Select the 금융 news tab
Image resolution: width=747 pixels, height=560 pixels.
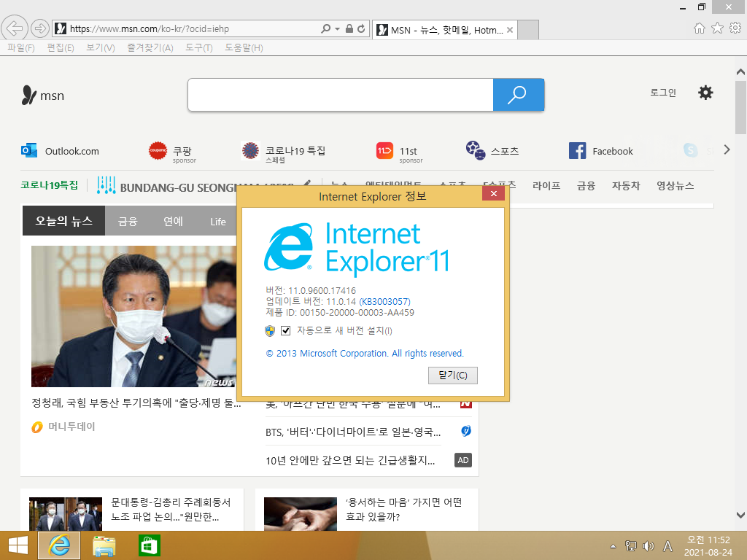[128, 221]
